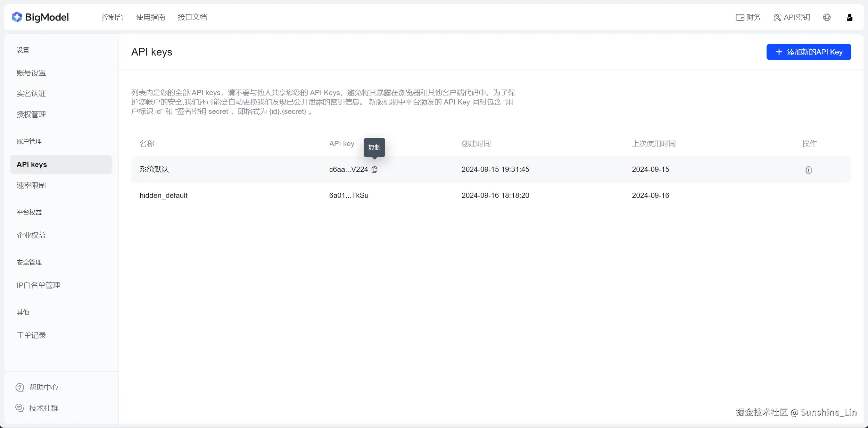Image resolution: width=868 pixels, height=428 pixels.
Task: Open 接口文档 menu
Action: [192, 17]
